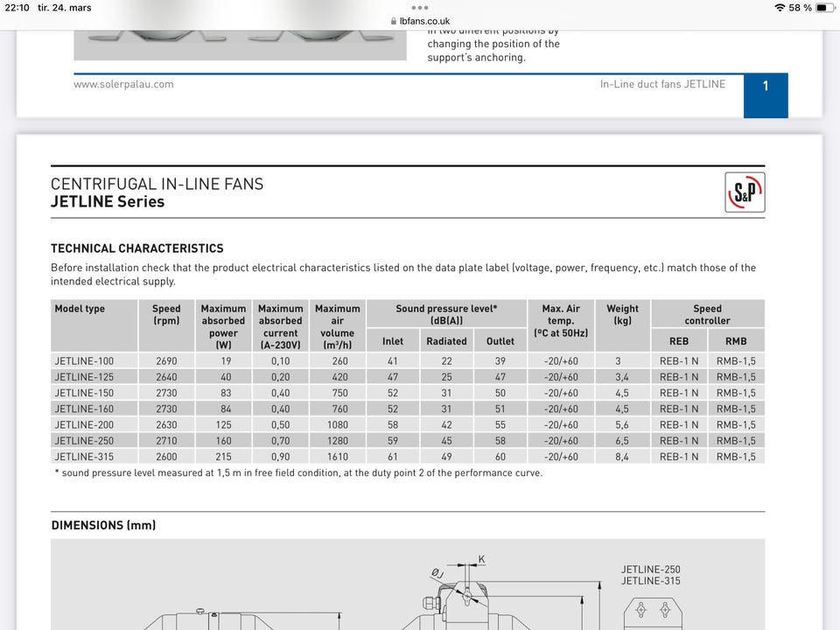Select the JETLINE-315 model cell in table
This screenshot has height=630, width=840.
click(x=94, y=457)
